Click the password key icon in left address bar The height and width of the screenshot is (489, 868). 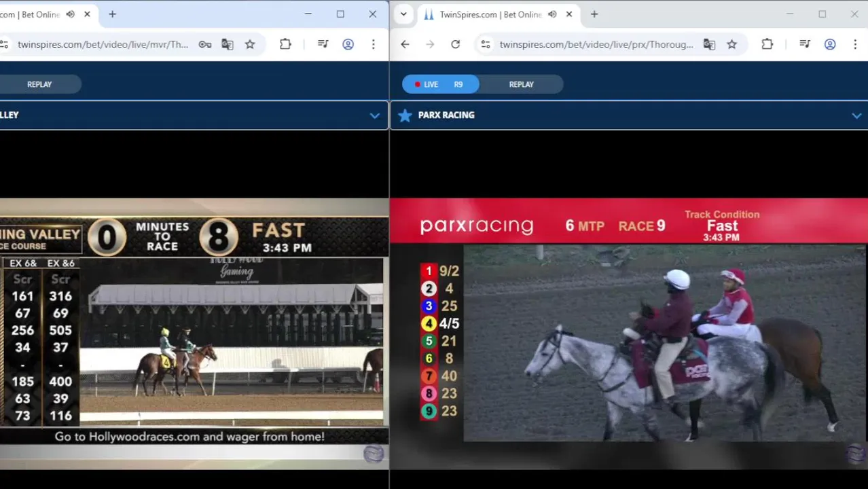point(204,44)
